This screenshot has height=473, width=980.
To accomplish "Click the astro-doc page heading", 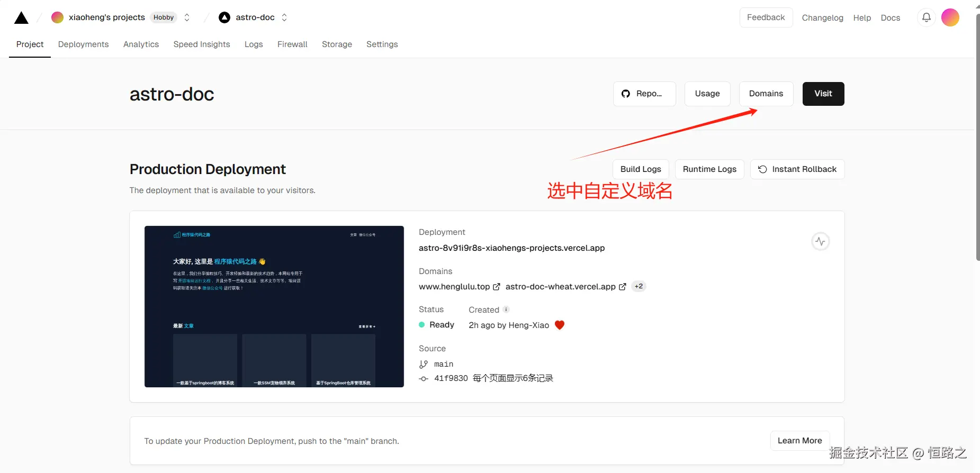I will coord(172,94).
